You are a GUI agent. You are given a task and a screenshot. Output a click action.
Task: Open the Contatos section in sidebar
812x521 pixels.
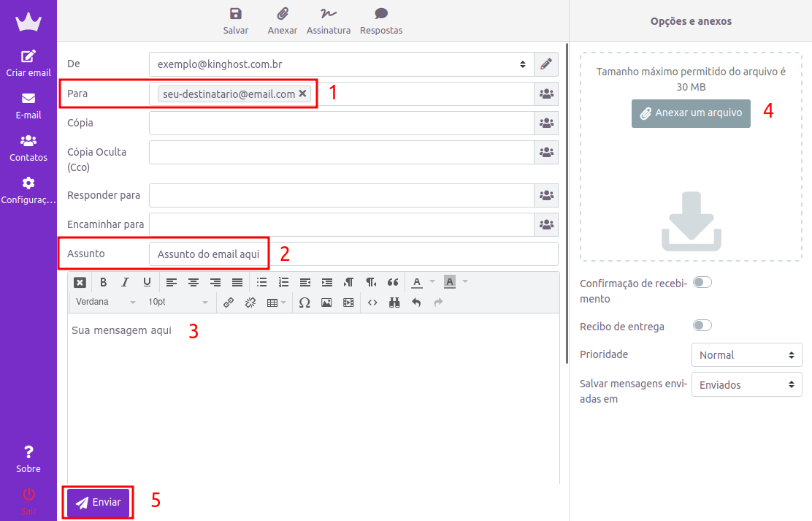(28, 148)
